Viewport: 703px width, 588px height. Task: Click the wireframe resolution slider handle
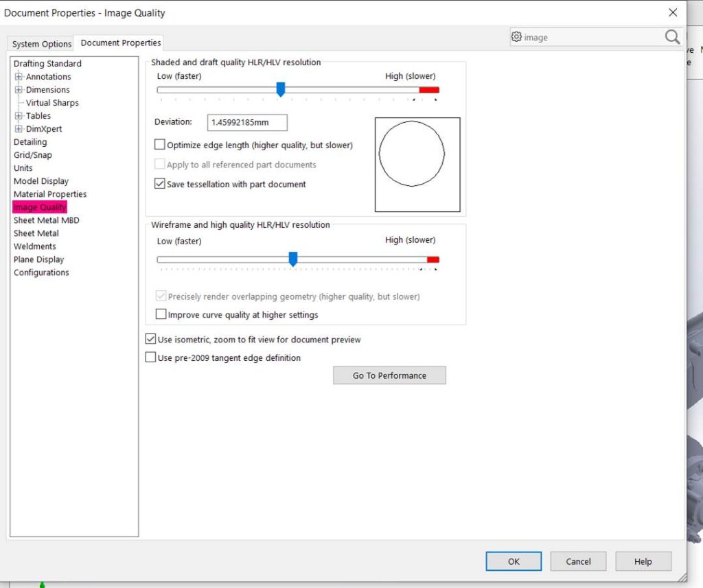pyautogui.click(x=293, y=259)
